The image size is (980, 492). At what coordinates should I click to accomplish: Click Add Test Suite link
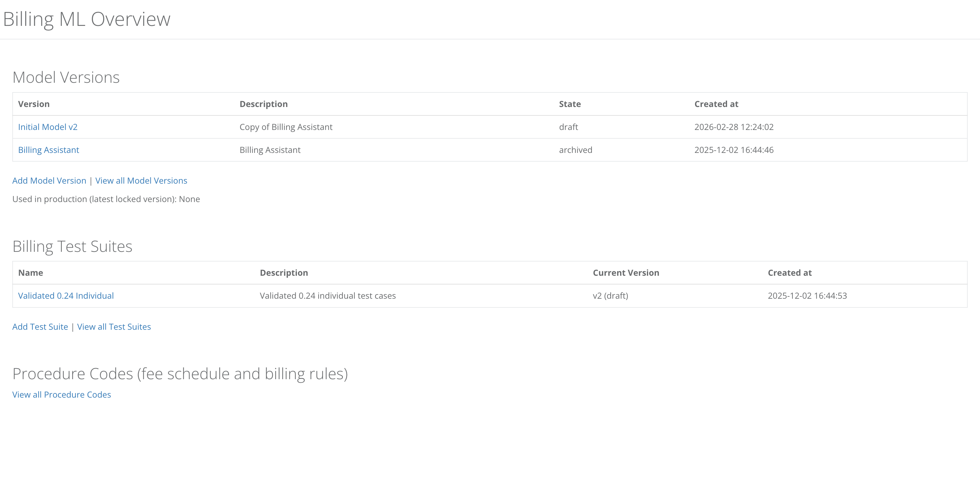pos(40,326)
